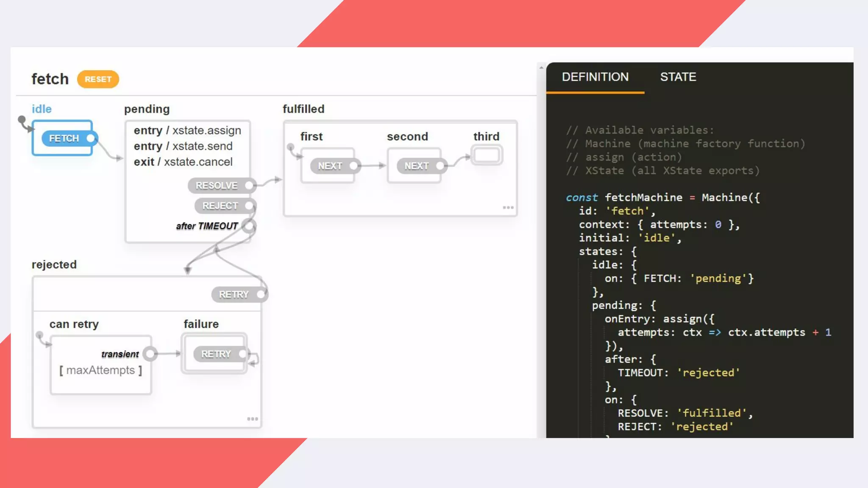Click the transient transition circle in can retry
This screenshot has height=488, width=868.
[x=150, y=354]
